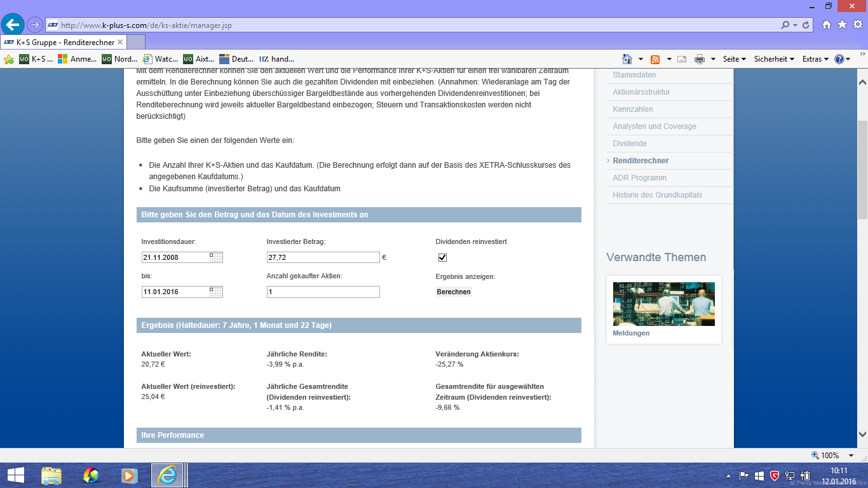The height and width of the screenshot is (488, 868).
Task: Open the Anme... bookmark in favorites bar
Action: tap(77, 59)
